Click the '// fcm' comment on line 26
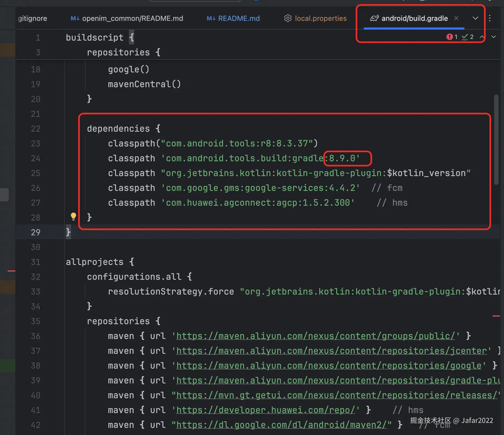Viewport: 504px width, 435px height. coord(387,188)
